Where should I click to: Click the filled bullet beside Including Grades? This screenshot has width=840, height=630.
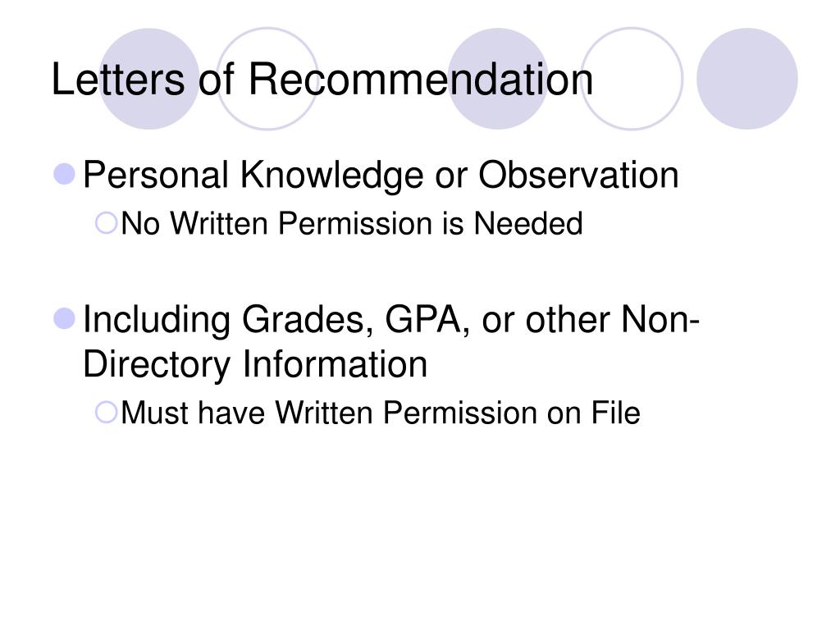tap(64, 319)
